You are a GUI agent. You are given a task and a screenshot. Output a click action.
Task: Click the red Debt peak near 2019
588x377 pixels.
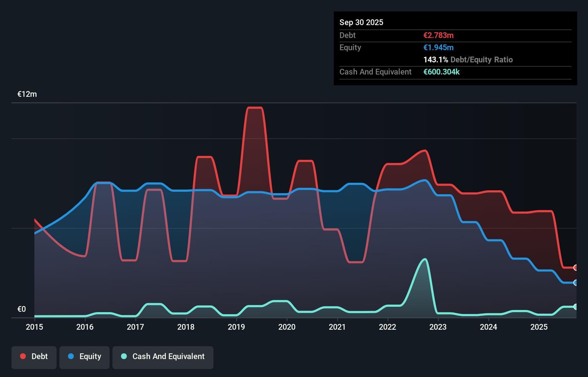[255, 108]
